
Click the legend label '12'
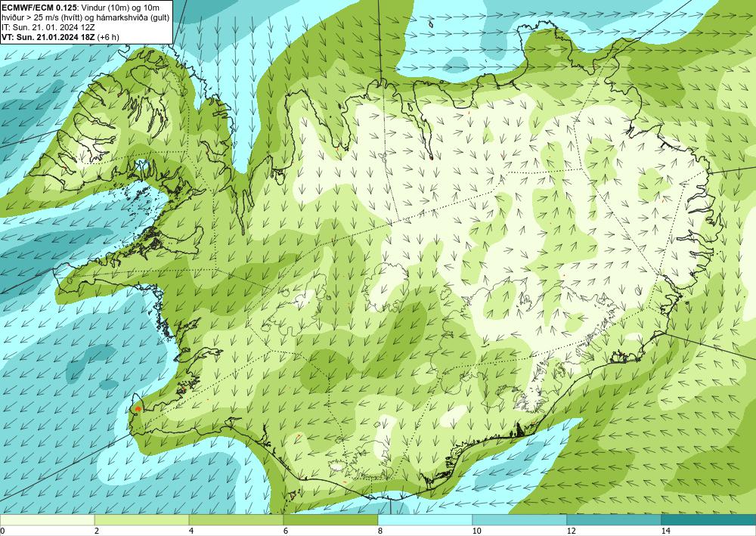click(x=572, y=531)
